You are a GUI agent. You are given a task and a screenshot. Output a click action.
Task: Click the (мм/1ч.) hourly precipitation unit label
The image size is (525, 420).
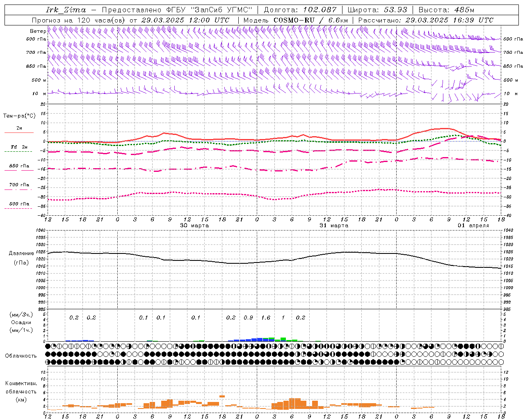pos(21,330)
